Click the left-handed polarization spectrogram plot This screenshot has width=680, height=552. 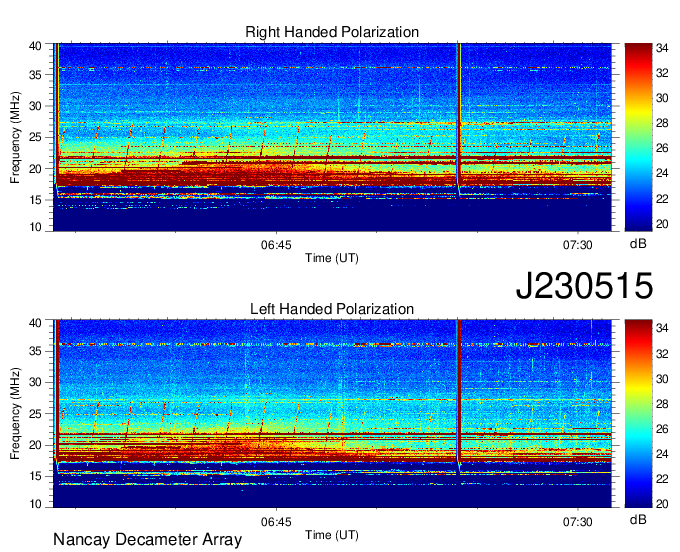[332, 414]
